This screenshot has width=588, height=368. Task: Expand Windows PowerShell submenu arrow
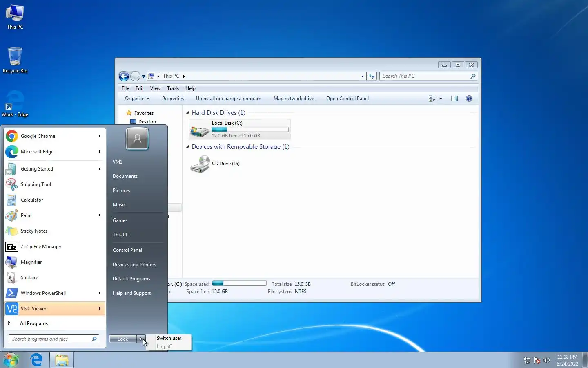(x=99, y=293)
